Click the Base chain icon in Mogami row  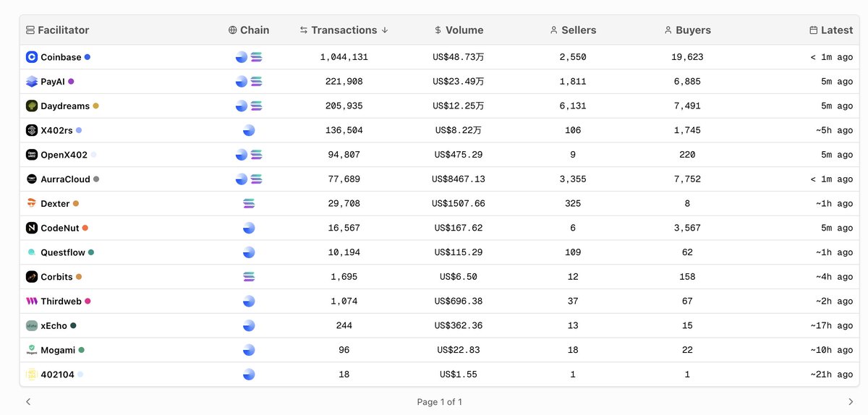(x=249, y=350)
